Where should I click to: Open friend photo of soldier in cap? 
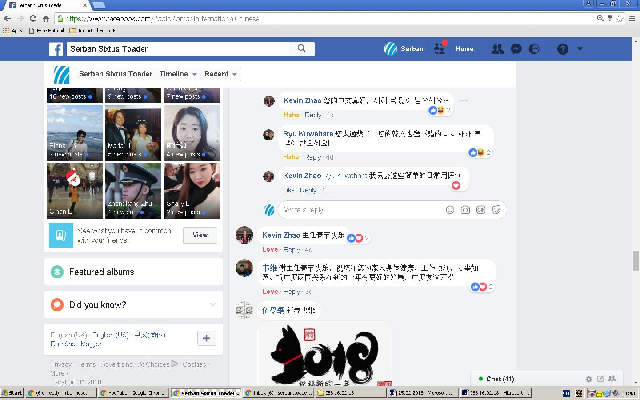(133, 191)
